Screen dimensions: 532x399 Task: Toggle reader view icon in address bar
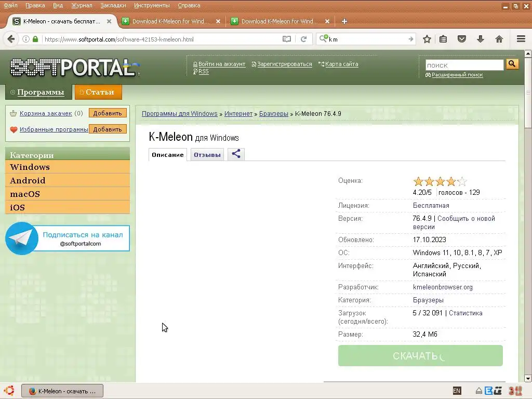click(287, 39)
